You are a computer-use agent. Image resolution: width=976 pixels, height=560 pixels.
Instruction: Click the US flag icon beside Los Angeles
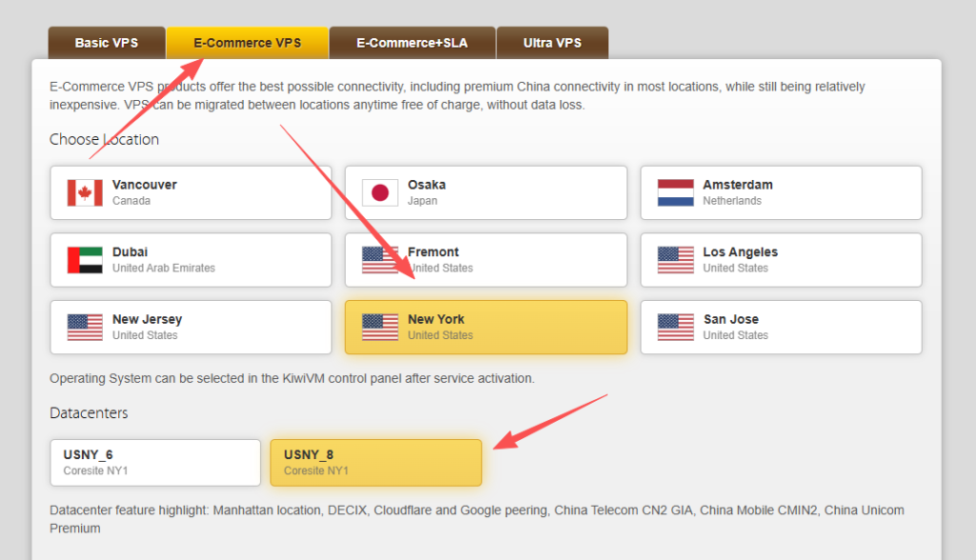676,260
